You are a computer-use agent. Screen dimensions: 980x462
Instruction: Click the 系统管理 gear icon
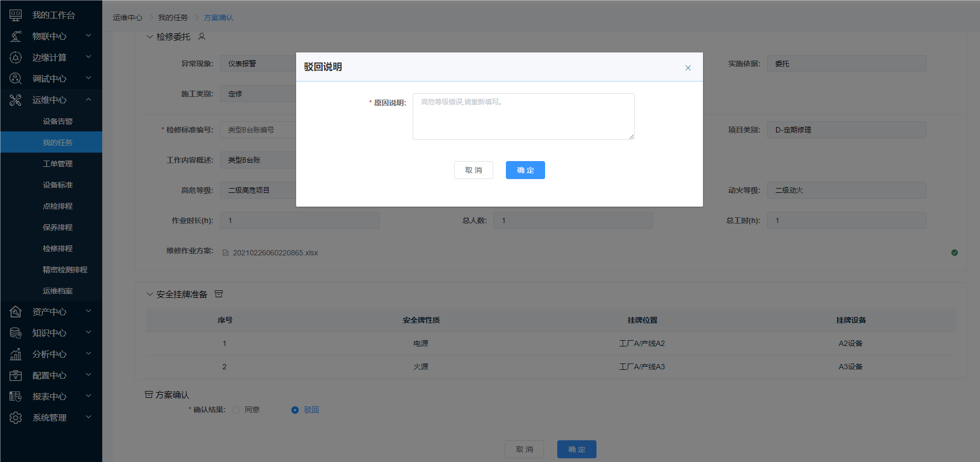pos(16,418)
